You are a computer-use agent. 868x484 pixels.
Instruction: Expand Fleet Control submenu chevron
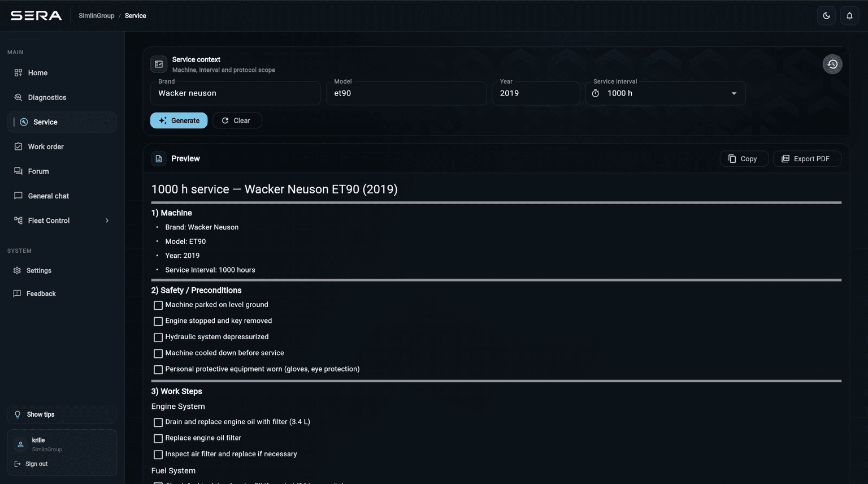(x=107, y=221)
